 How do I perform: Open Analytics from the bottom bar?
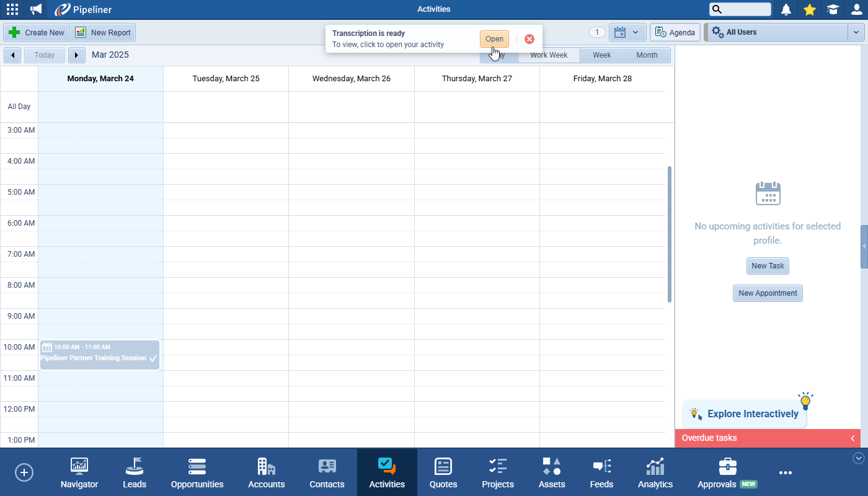pos(655,473)
